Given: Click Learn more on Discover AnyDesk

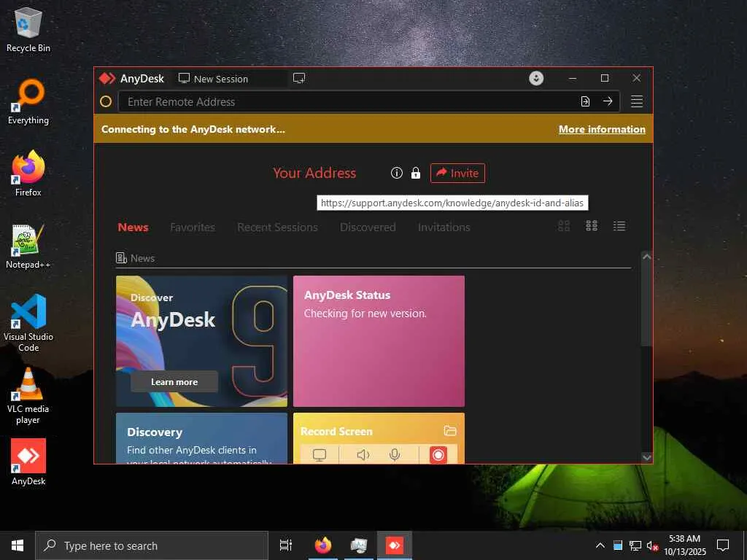Looking at the screenshot, I should click(x=174, y=382).
